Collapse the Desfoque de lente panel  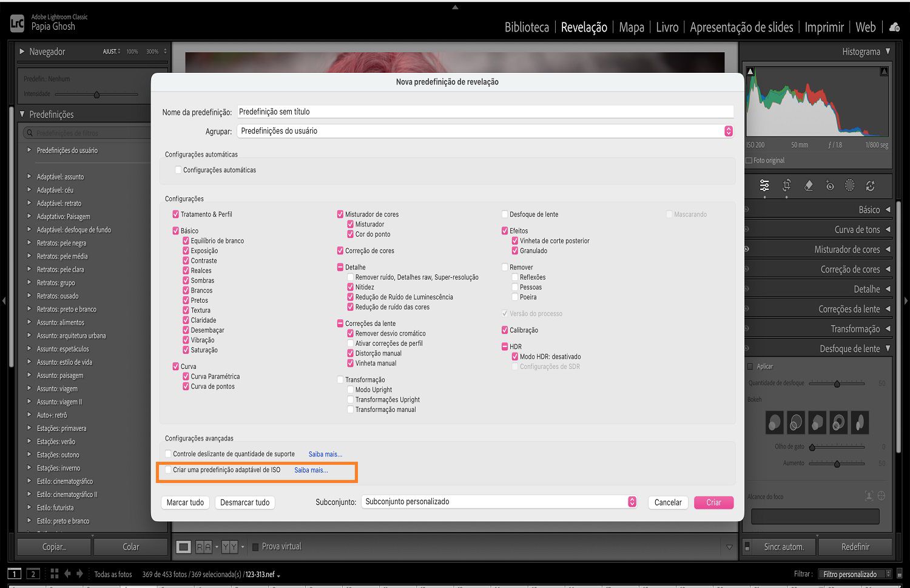pos(888,349)
